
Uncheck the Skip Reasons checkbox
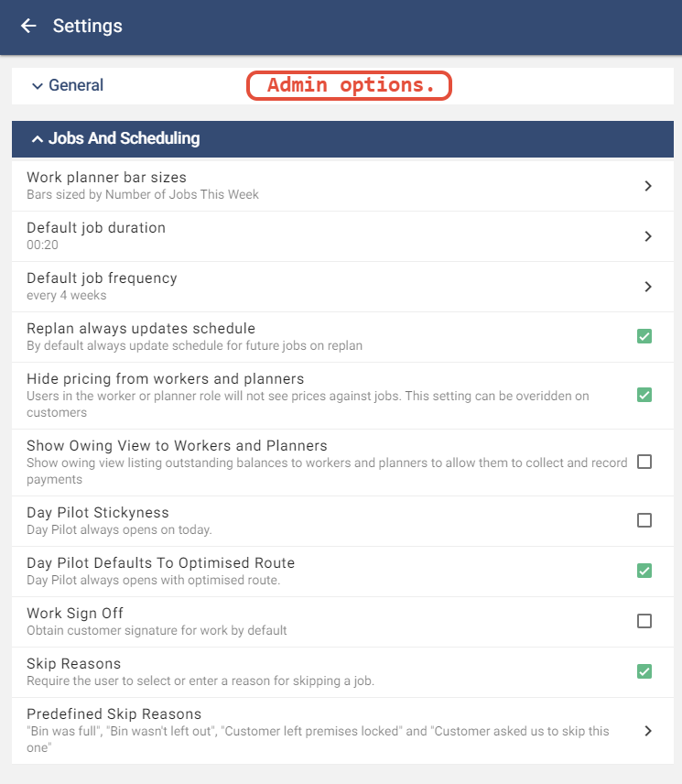point(644,671)
